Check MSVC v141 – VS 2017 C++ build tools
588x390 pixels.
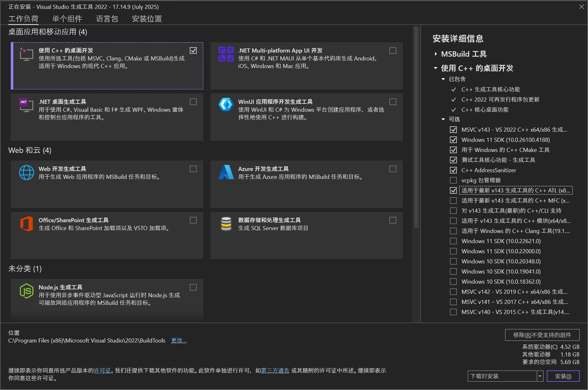coord(453,302)
